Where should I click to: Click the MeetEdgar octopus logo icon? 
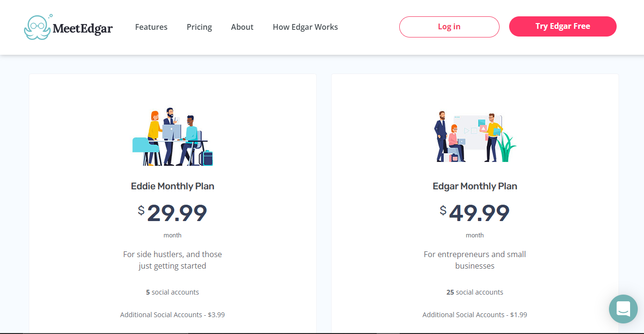pos(38,26)
